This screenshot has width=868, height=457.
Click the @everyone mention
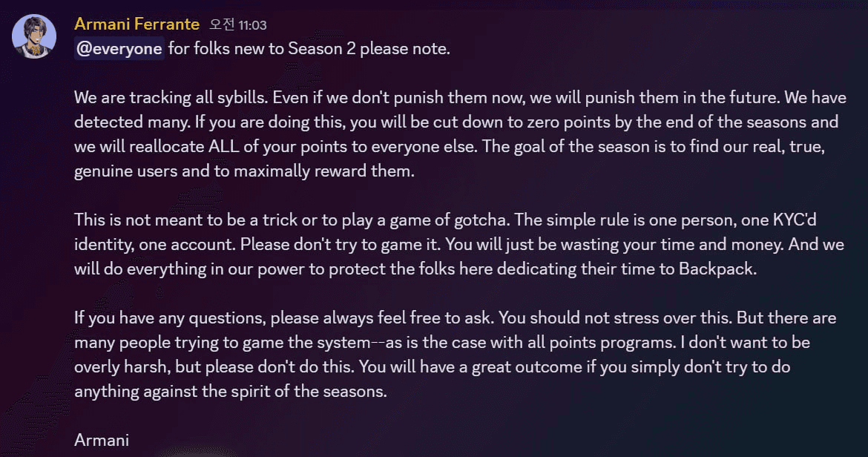coord(119,49)
